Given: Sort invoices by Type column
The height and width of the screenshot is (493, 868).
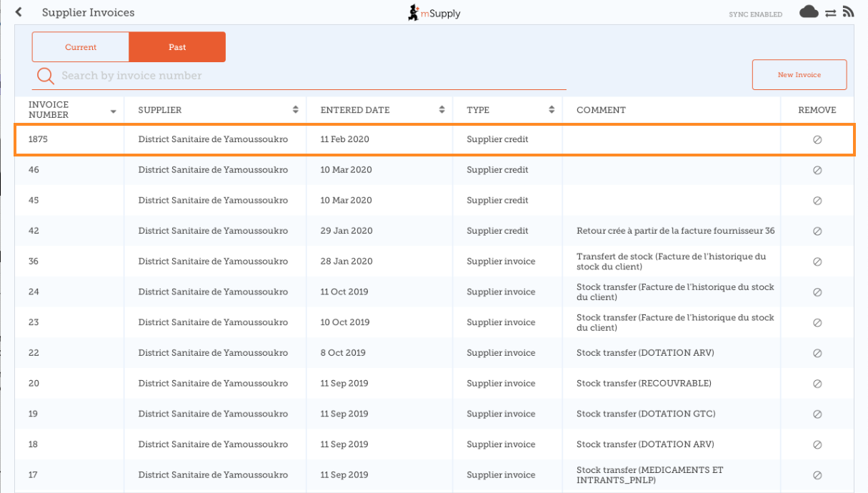Looking at the screenshot, I should pos(507,110).
